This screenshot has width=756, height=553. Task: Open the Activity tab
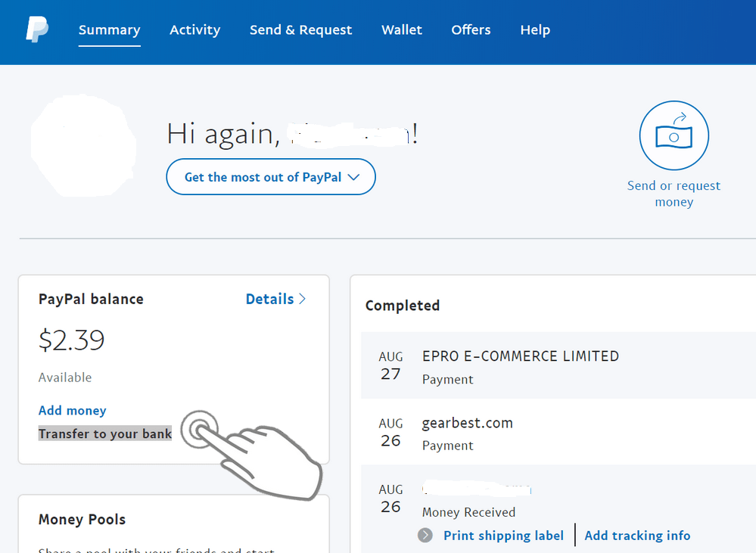tap(194, 30)
